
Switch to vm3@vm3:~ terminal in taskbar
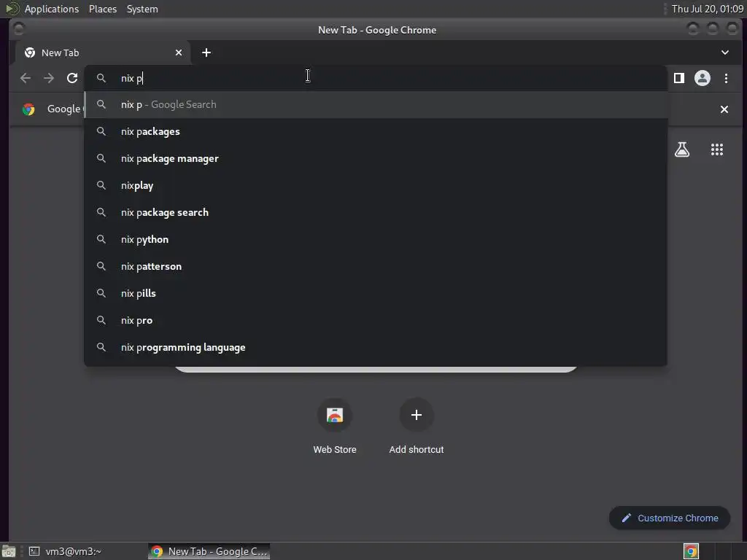click(66, 551)
